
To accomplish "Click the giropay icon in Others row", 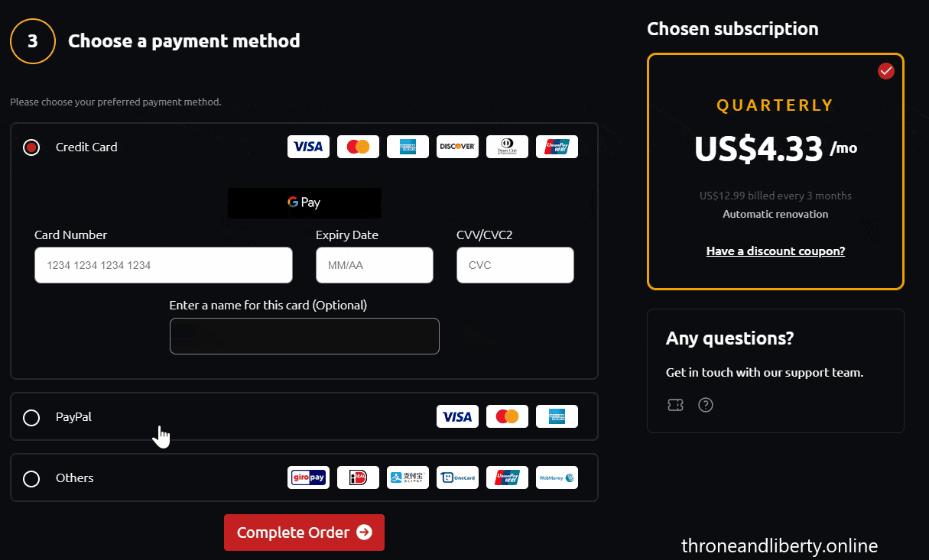I will point(308,477).
